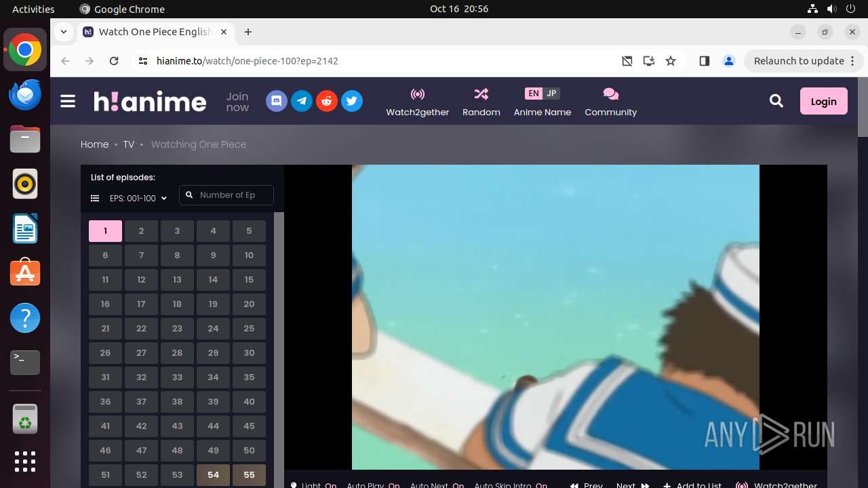This screenshot has height=488, width=868.
Task: Open the site search icon
Action: [776, 101]
